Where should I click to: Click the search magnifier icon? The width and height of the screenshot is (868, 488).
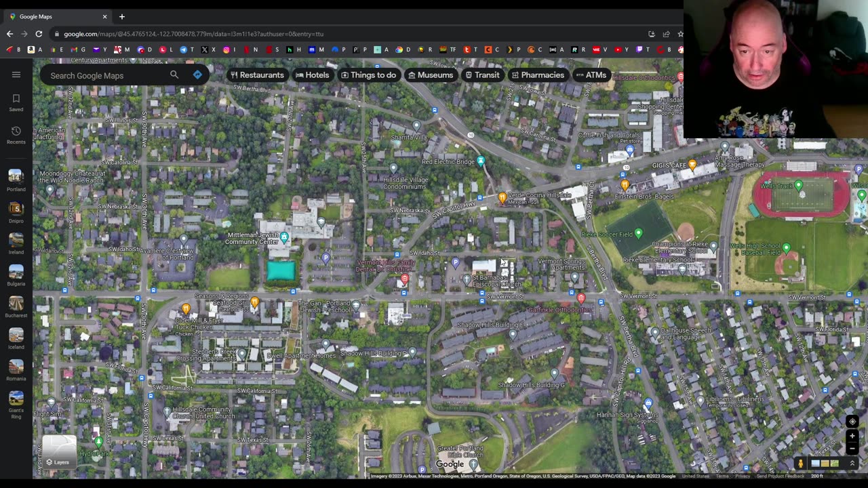pos(174,75)
